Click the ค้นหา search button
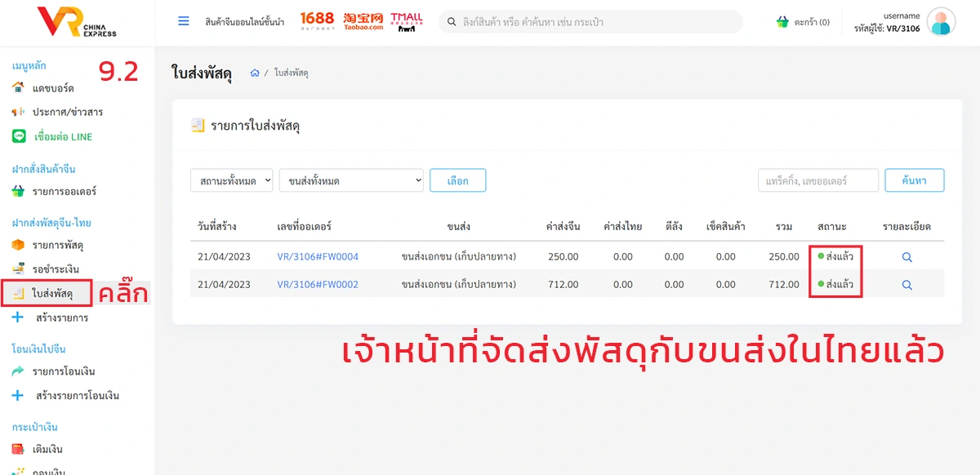Image resolution: width=980 pixels, height=475 pixels. (x=914, y=180)
